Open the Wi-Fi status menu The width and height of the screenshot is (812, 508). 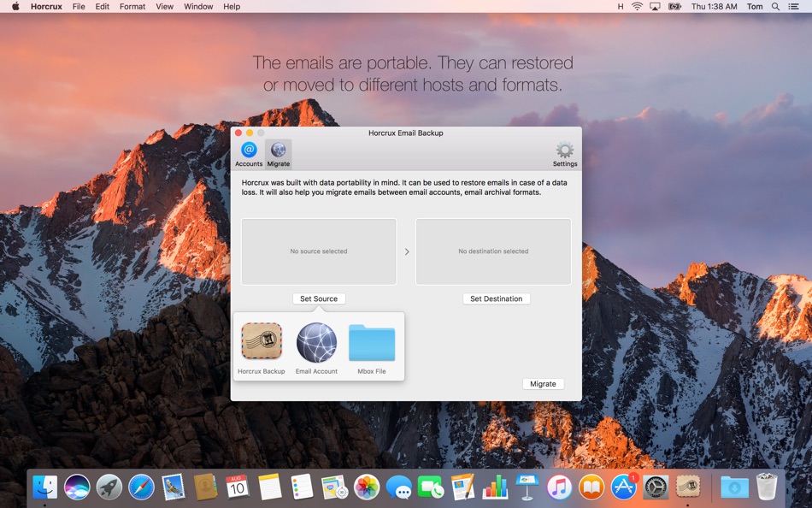pyautogui.click(x=637, y=7)
